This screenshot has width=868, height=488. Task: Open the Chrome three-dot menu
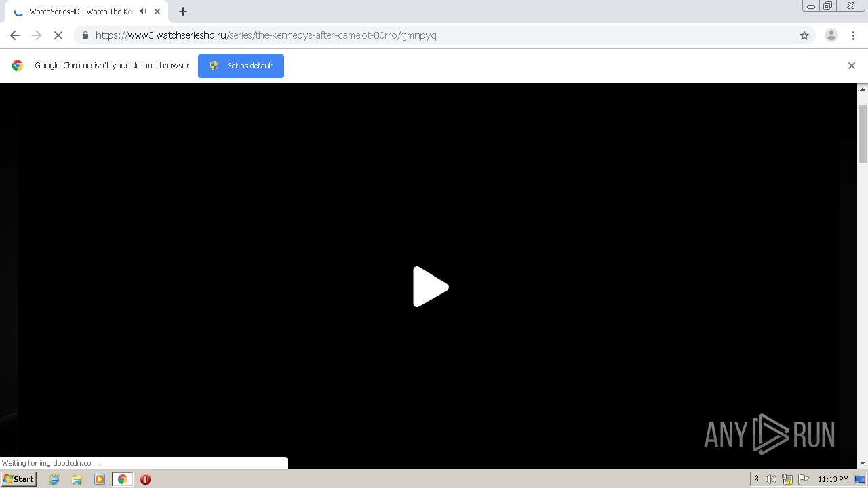coord(853,35)
